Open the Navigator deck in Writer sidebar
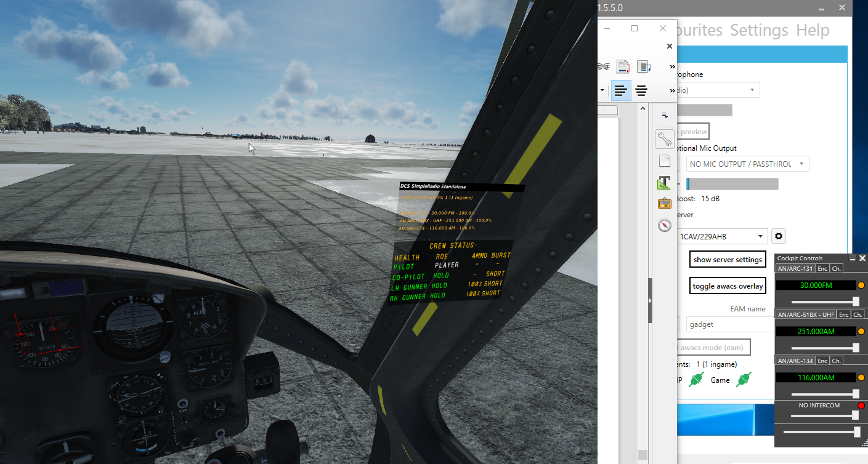Image resolution: width=868 pixels, height=464 pixels. point(664,225)
